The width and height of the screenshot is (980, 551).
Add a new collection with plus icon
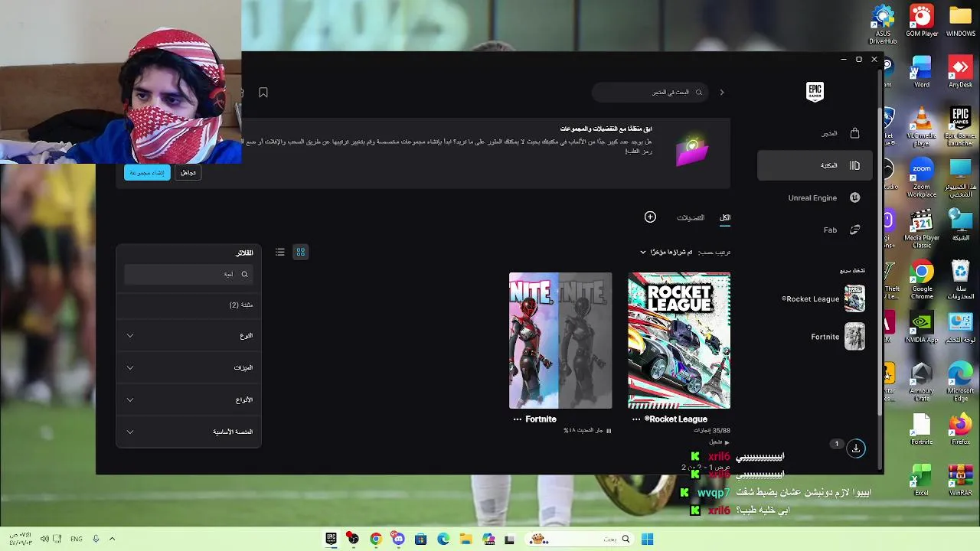pyautogui.click(x=650, y=217)
